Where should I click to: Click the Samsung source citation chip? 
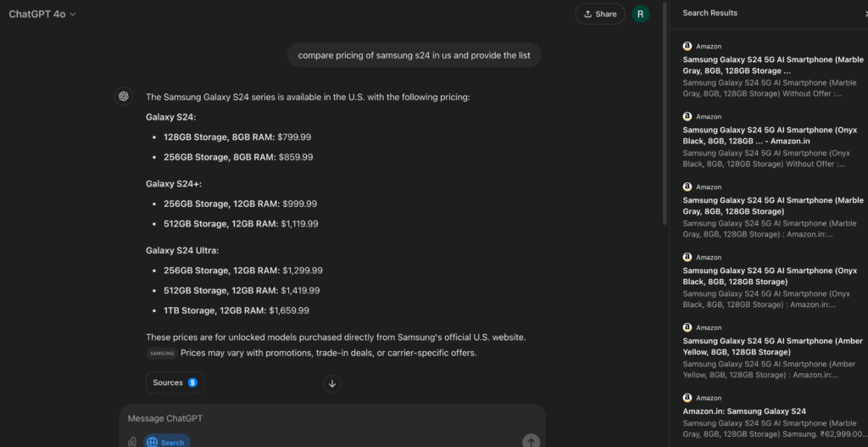pyautogui.click(x=161, y=353)
